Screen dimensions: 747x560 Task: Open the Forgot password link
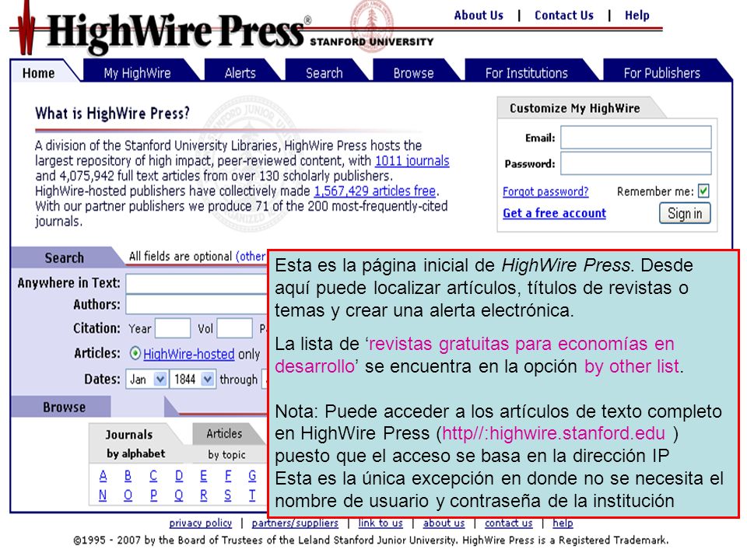545,191
